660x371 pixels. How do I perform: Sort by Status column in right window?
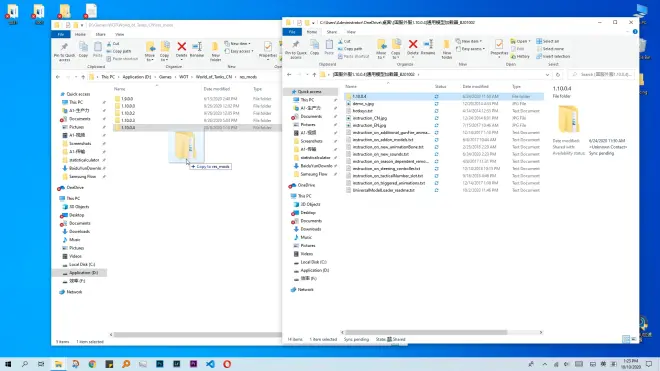pos(440,86)
